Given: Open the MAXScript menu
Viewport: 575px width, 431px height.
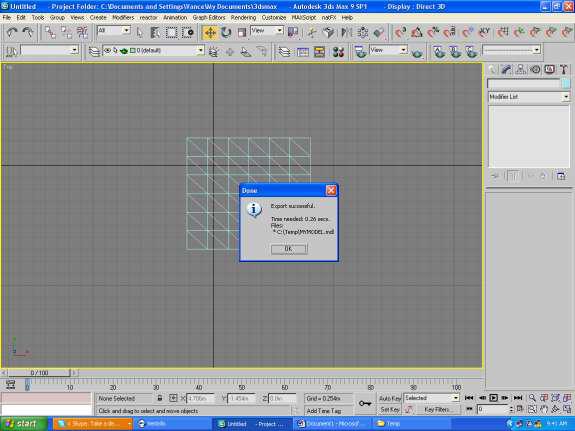Looking at the screenshot, I should (304, 17).
